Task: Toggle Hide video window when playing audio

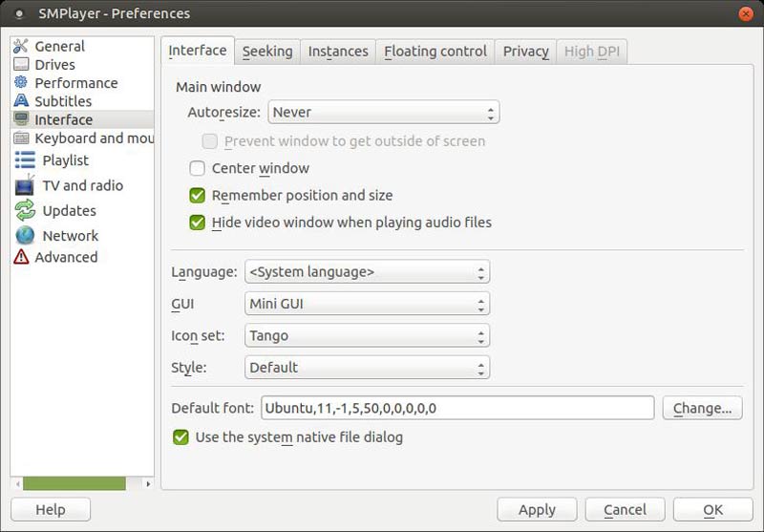Action: tap(197, 223)
